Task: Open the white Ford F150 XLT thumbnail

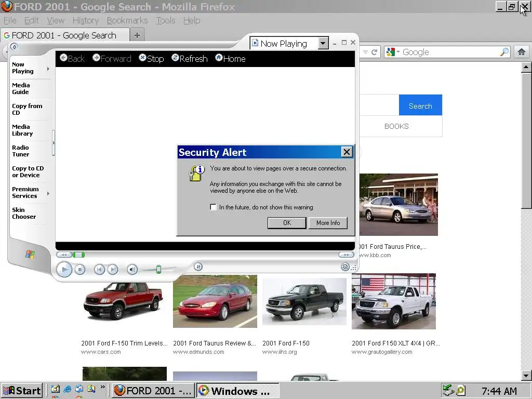Action: 394,301
